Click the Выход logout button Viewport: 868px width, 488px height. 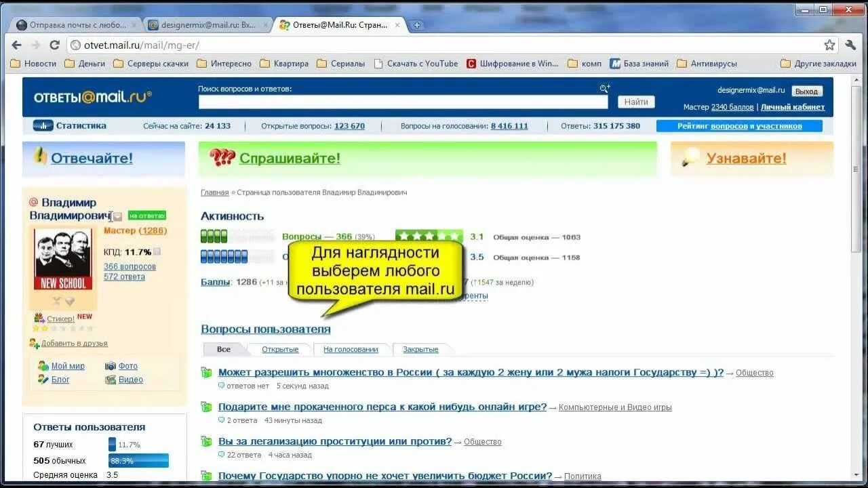(806, 91)
